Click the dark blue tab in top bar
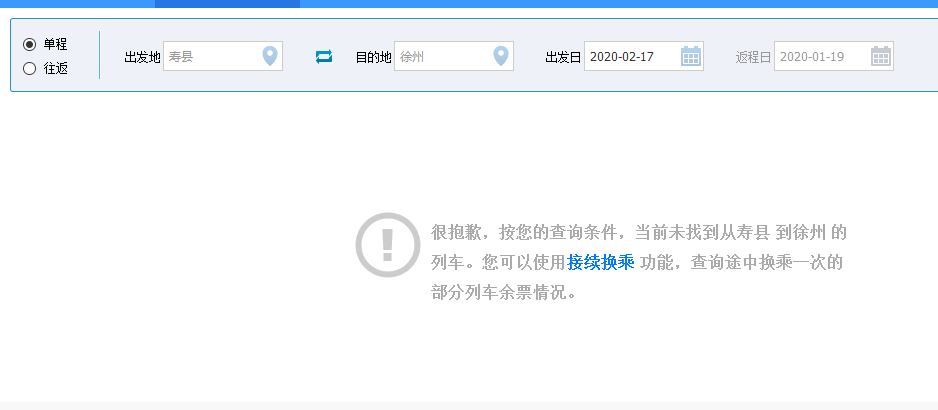This screenshot has height=410, width=938. point(227,4)
